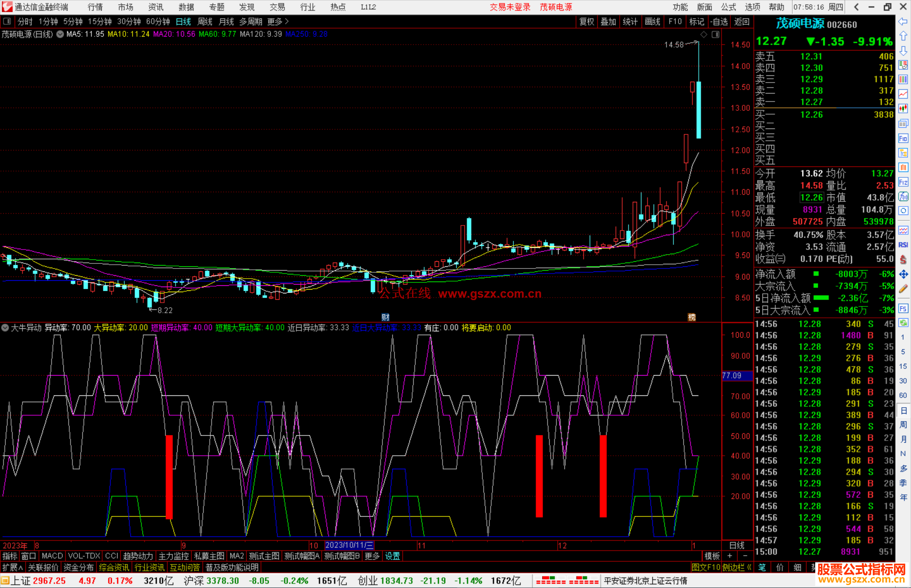Open the 行情 menu
Screen dimensions: 911x588
[x=95, y=7]
